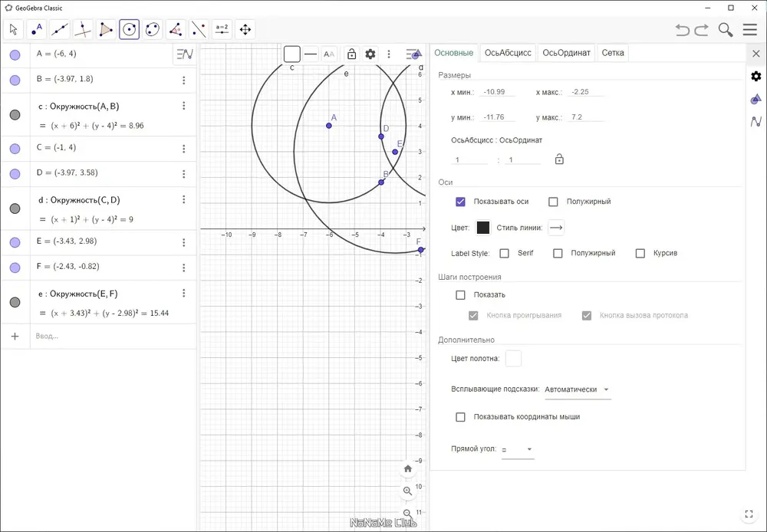The image size is (767, 532).
Task: Open the hamburger main menu
Action: (750, 30)
